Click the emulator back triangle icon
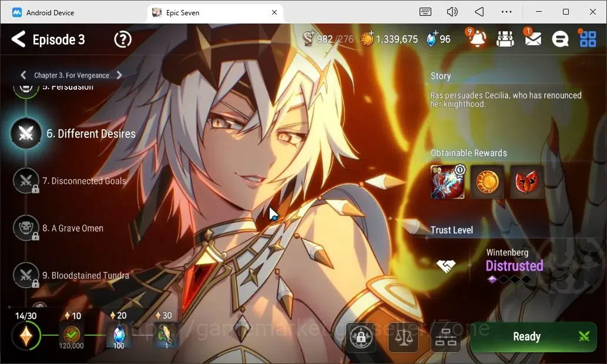This screenshot has width=607, height=364. click(479, 12)
